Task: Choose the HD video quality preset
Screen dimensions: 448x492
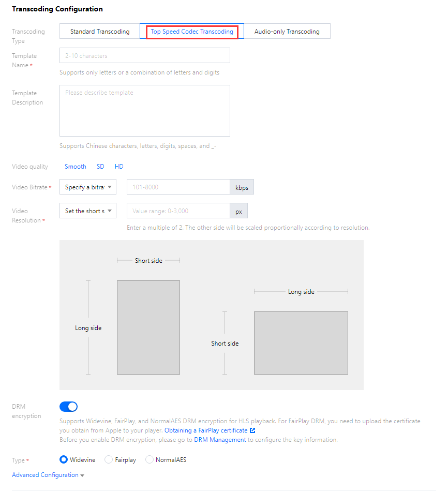Action: [x=119, y=167]
